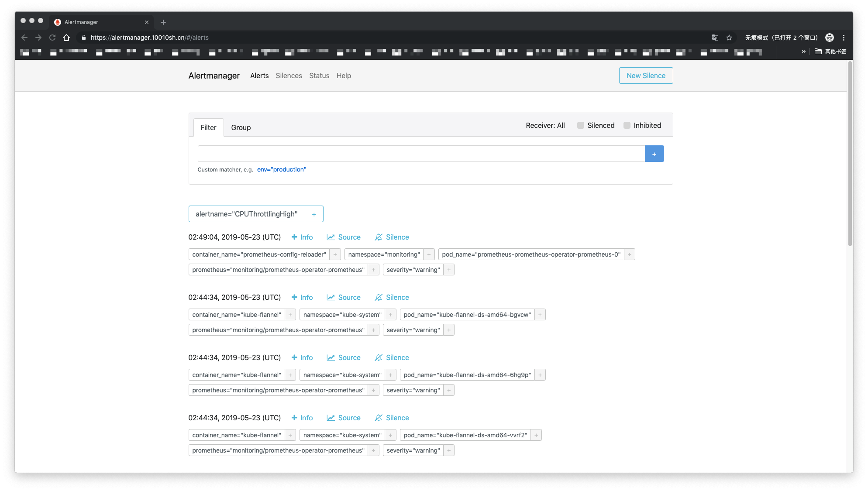This screenshot has height=491, width=868.
Task: Click the blue plus add-matcher button
Action: pyautogui.click(x=654, y=154)
